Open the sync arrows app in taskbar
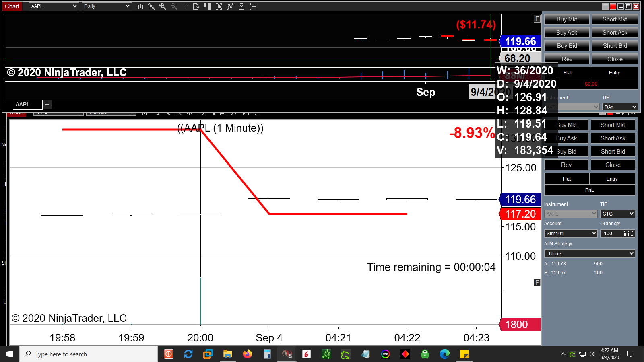This screenshot has height=362, width=644. [x=188, y=354]
